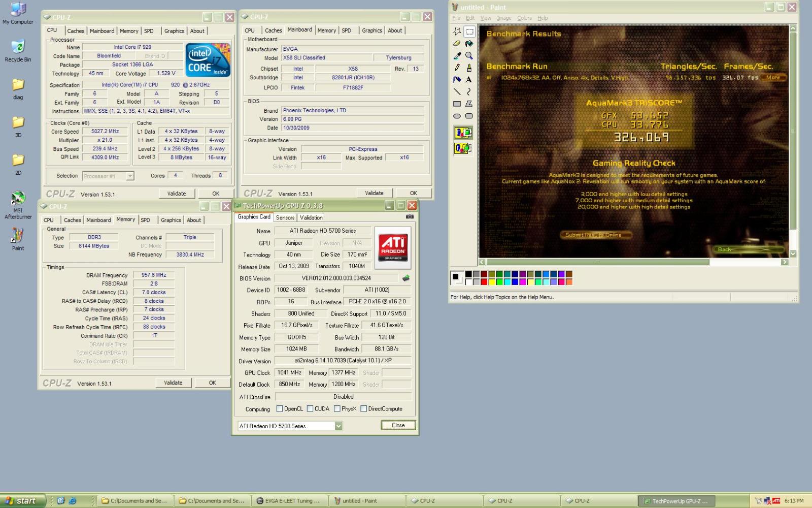Select the straight Line tool
This screenshot has height=508, width=812.
(x=457, y=91)
